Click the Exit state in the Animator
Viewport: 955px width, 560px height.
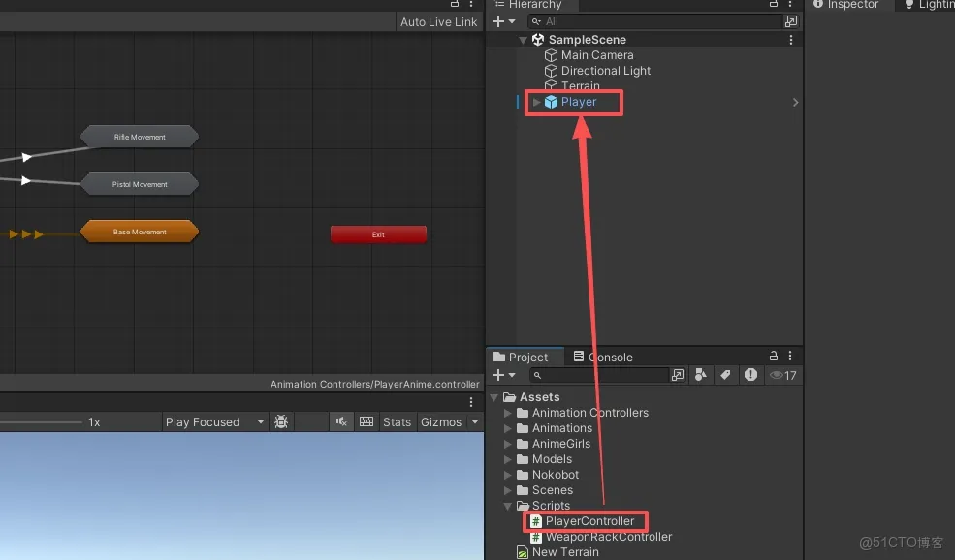[x=378, y=233]
